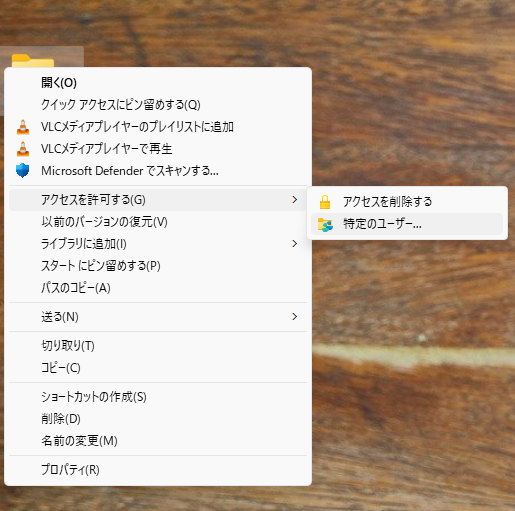The width and height of the screenshot is (515, 511).
Task: Select ライブラリに追加(I) entry
Action: (x=158, y=244)
